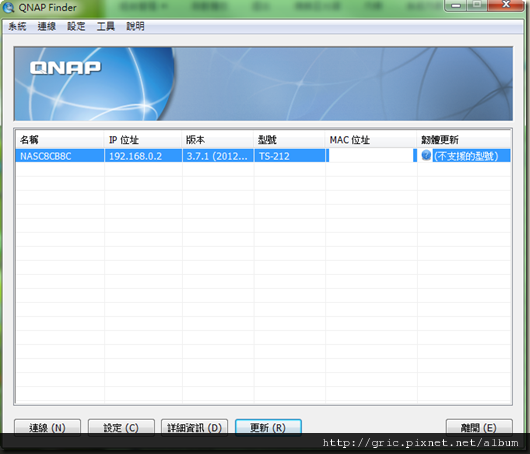
Task: Sort by IP 位址 column header
Action: [x=143, y=140]
